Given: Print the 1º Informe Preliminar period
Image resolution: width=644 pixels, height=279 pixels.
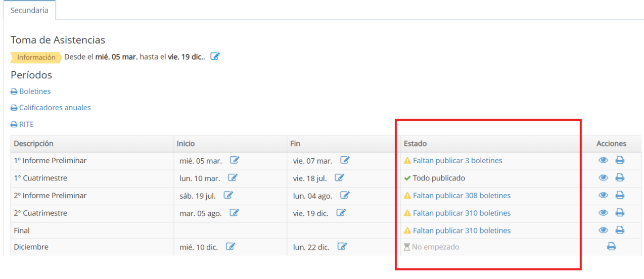Looking at the screenshot, I should (620, 160).
